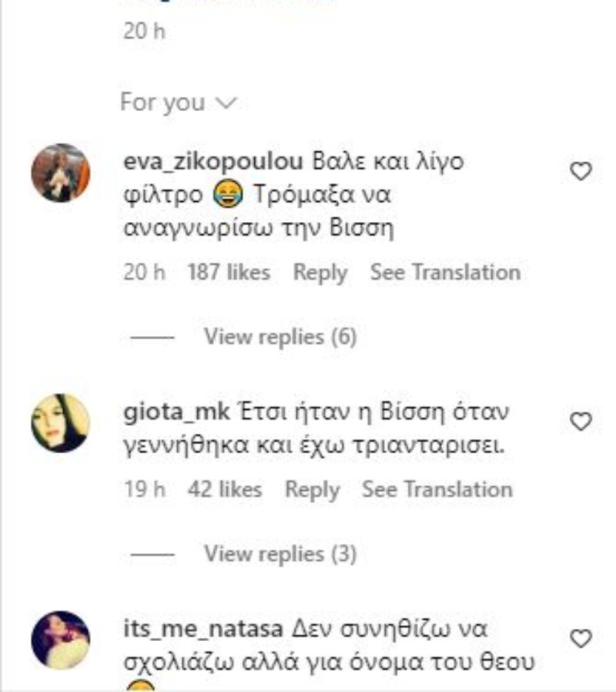Reply to giota_mk's comment

coord(312,490)
